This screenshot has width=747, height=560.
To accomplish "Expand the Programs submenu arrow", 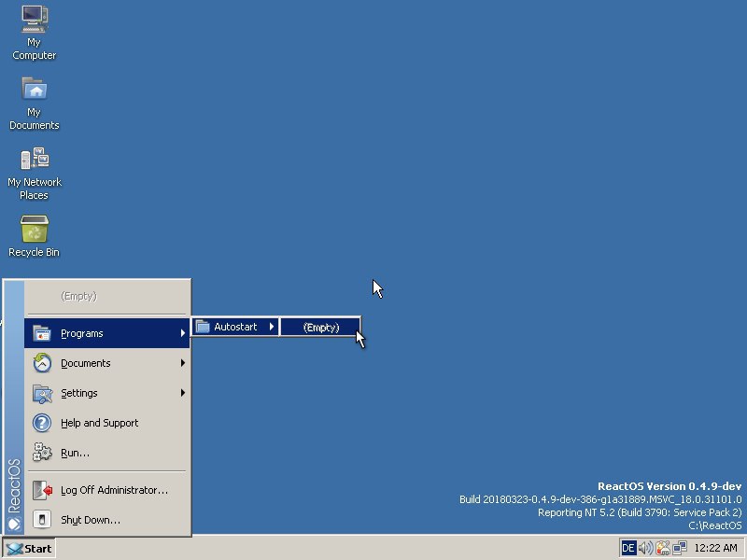I will coord(183,333).
